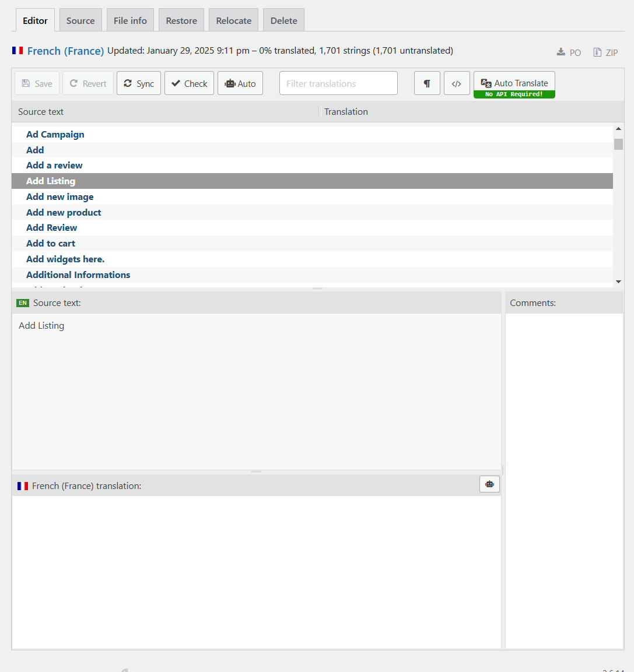Click the Auto Translate button

pyautogui.click(x=514, y=83)
